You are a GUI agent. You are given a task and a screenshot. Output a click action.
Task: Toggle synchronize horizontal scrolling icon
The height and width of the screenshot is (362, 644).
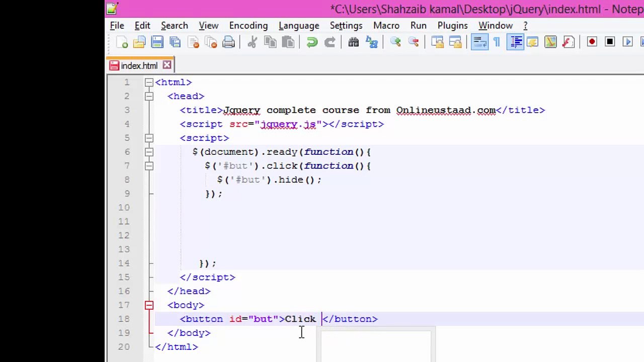455,43
